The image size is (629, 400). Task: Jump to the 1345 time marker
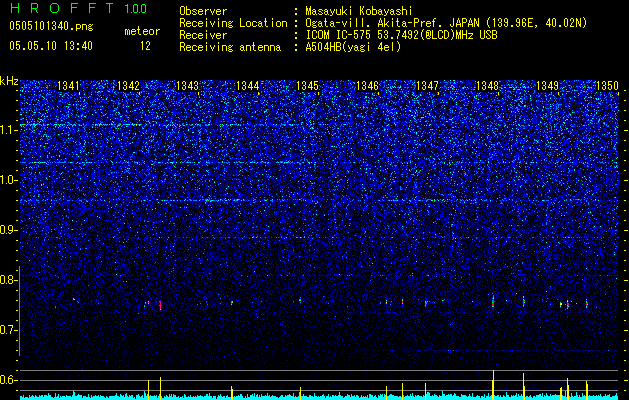tap(308, 86)
